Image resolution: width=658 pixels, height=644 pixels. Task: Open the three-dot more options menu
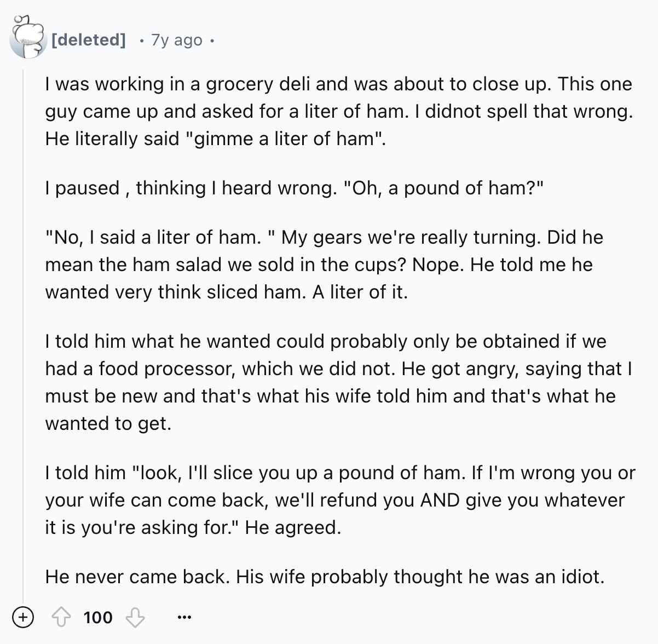[184, 618]
